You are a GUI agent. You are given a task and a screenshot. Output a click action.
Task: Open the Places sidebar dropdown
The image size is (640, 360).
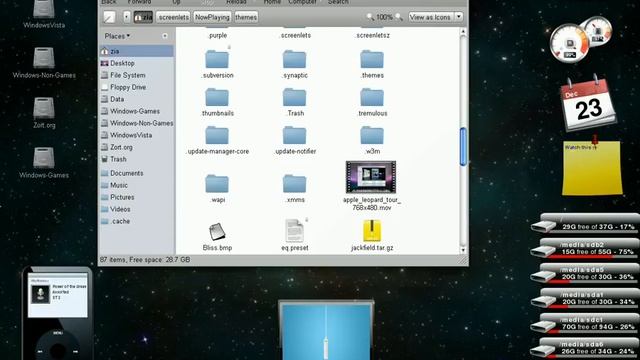pos(117,36)
